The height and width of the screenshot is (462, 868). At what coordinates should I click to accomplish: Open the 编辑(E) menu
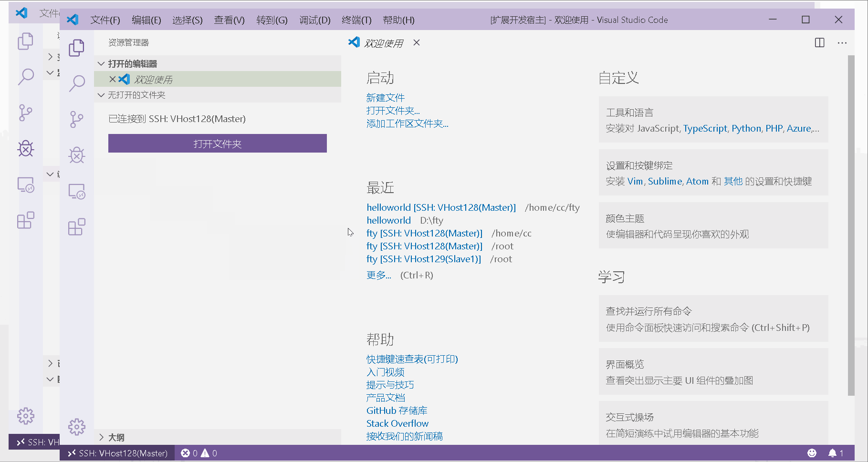coord(146,20)
